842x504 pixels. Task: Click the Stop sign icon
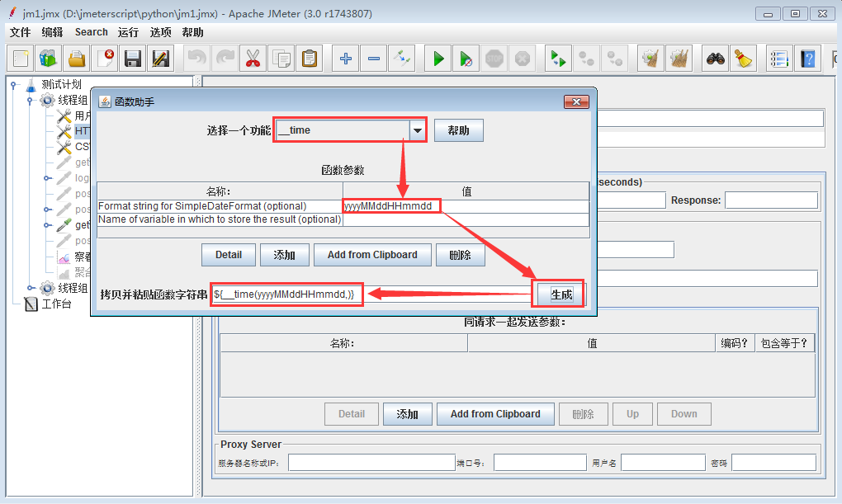494,58
